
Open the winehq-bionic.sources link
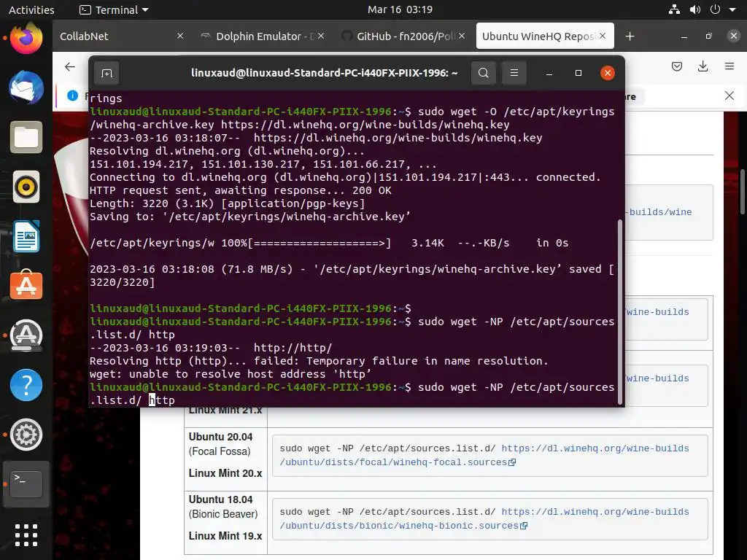[x=484, y=518]
